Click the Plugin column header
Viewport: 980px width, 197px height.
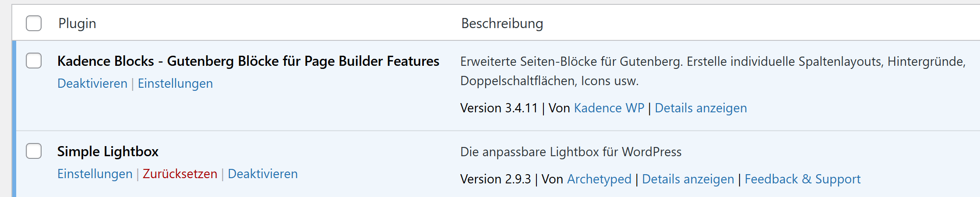[77, 23]
